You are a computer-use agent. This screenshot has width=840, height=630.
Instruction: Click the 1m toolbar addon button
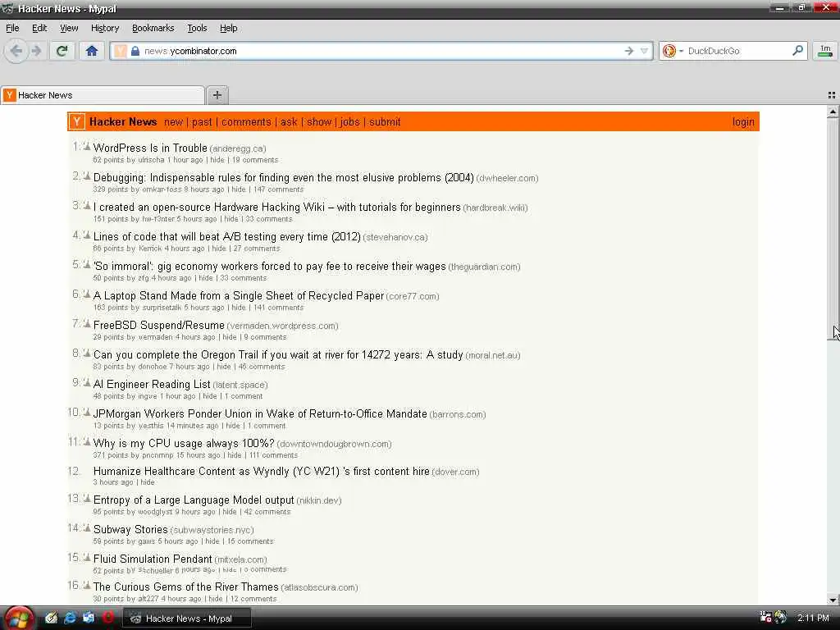tap(825, 51)
